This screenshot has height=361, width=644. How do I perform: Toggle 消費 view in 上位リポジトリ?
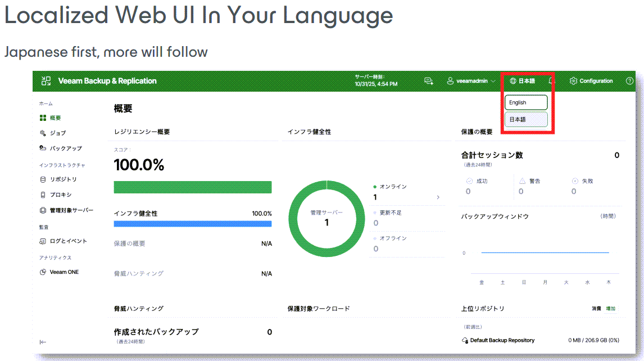pyautogui.click(x=596, y=308)
